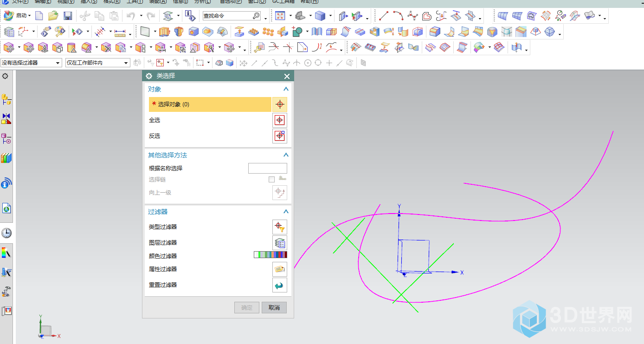Click the Fit view icon
The height and width of the screenshot is (344, 644).
[280, 16]
